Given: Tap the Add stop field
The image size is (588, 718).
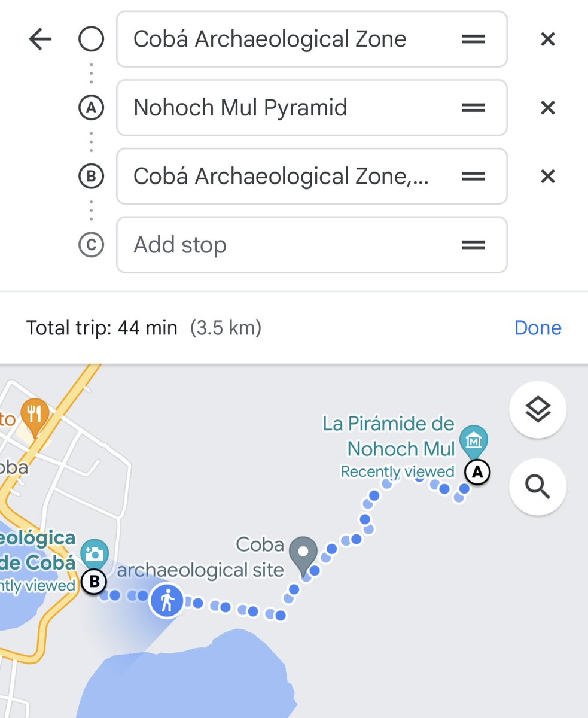Looking at the screenshot, I should [x=287, y=245].
